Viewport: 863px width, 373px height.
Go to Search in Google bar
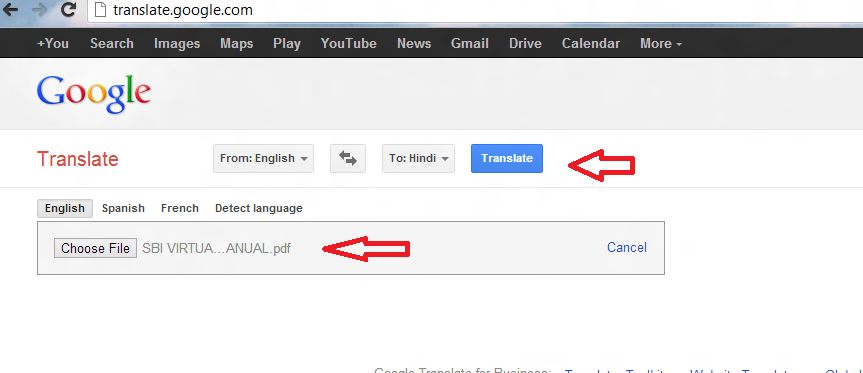[x=112, y=43]
